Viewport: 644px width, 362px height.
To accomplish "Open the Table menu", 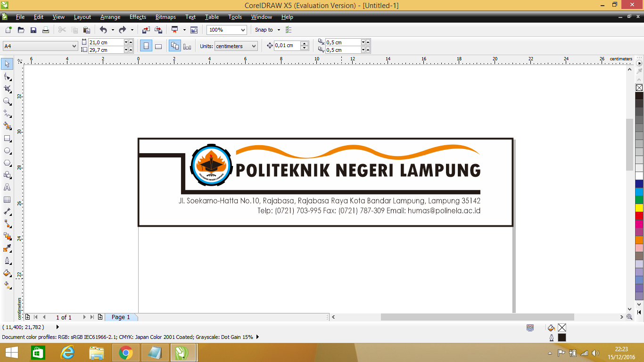I will click(212, 17).
